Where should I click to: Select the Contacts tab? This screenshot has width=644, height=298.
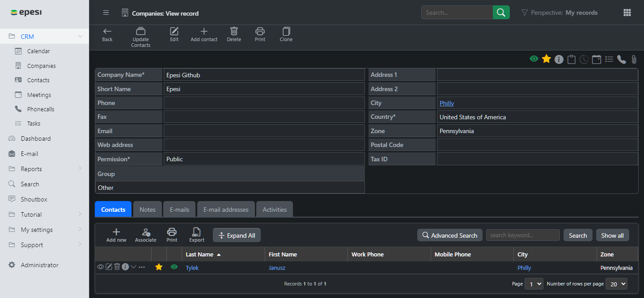113,210
